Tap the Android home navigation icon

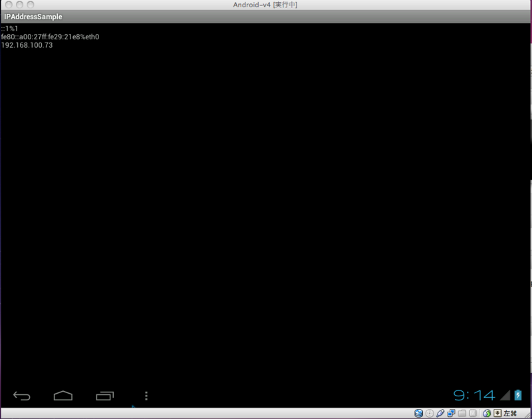63,396
